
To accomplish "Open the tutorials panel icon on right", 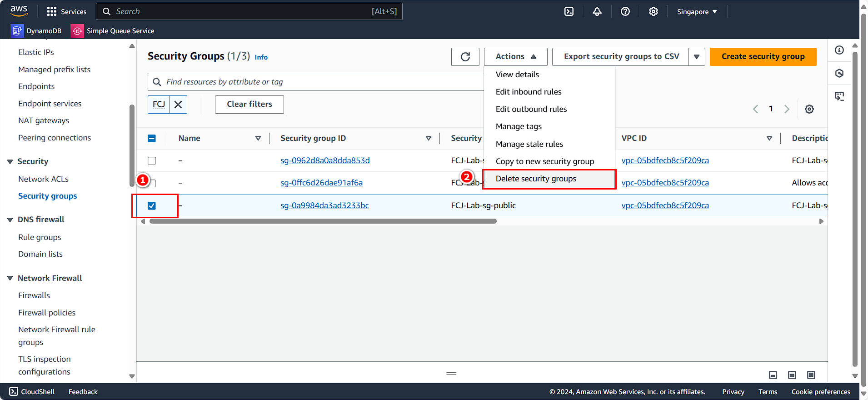I will pyautogui.click(x=839, y=96).
